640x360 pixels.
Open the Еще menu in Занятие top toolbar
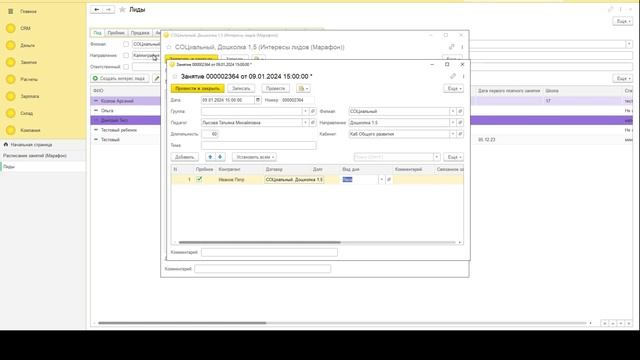point(453,88)
